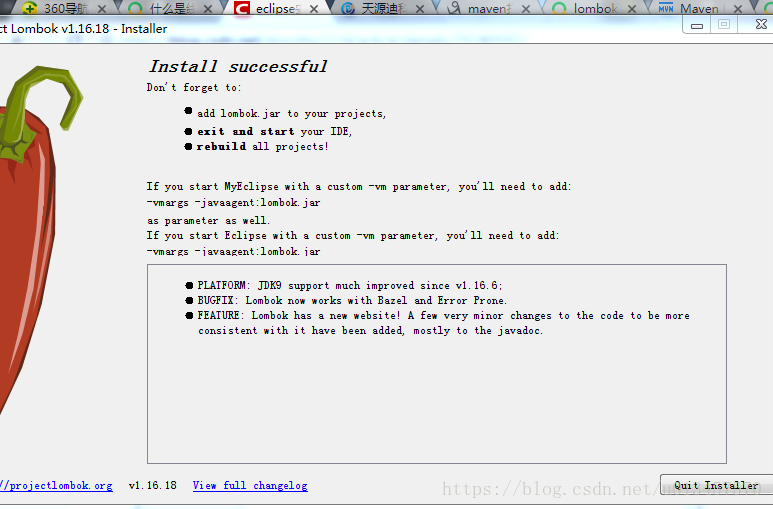Click the BUGFIX: Bazel and Error Prone line
This screenshot has width=773, height=509.
(x=352, y=300)
